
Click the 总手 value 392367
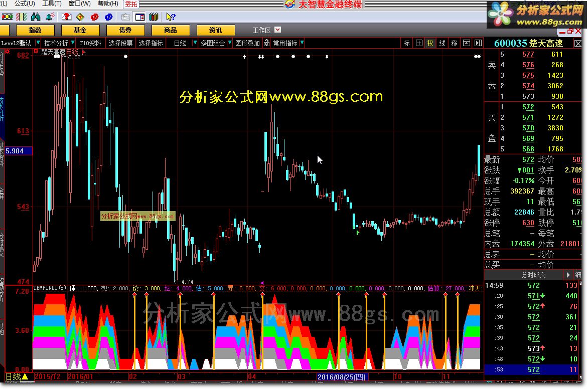522,191
